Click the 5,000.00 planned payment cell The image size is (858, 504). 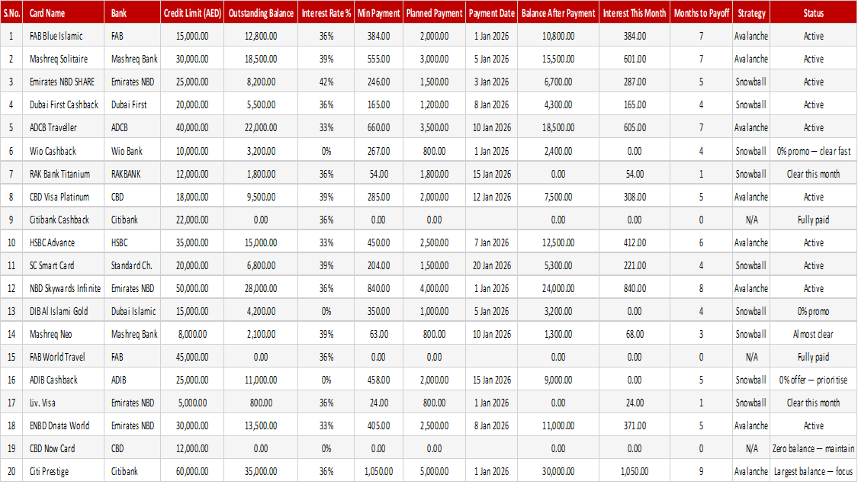click(434, 472)
